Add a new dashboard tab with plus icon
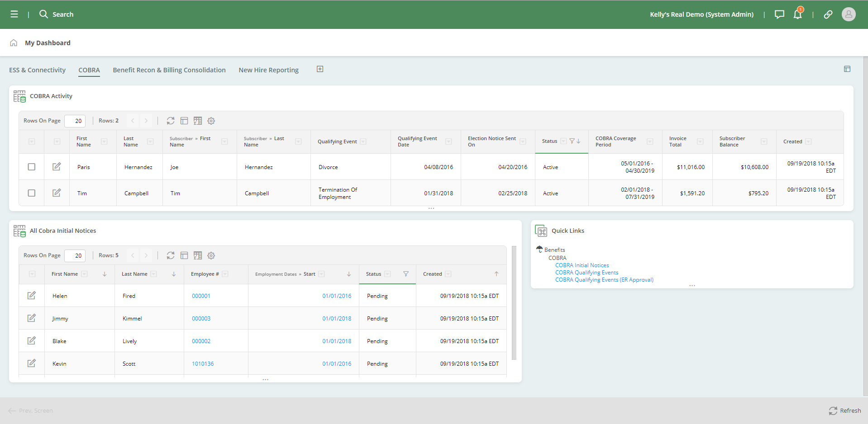The image size is (868, 424). pyautogui.click(x=320, y=69)
